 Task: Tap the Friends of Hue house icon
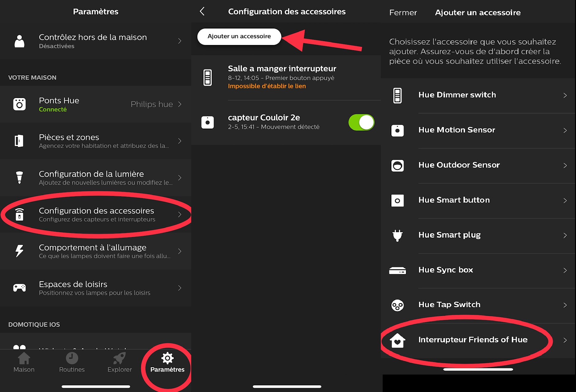[397, 340]
